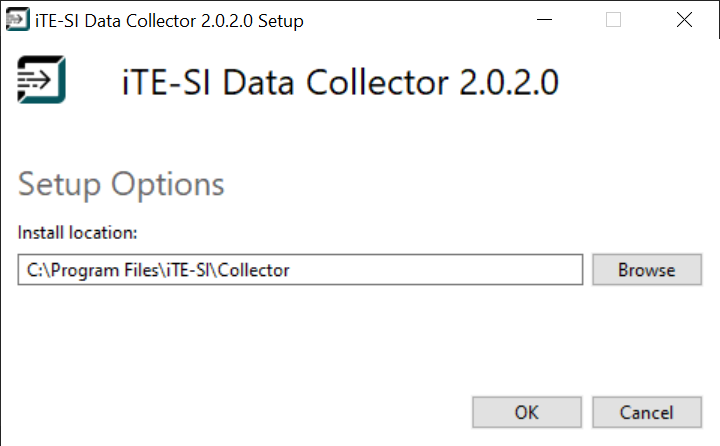
Task: Click empty space at right of path field
Action: tap(450, 270)
